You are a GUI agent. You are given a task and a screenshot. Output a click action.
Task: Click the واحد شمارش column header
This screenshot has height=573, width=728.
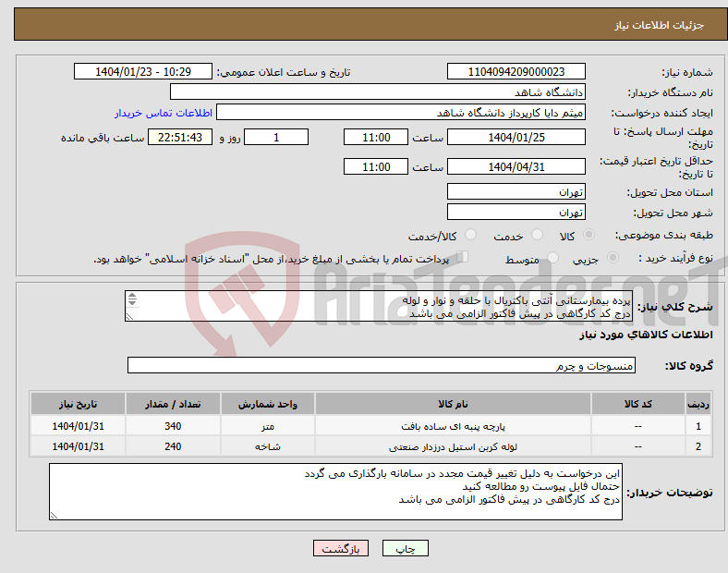268,404
